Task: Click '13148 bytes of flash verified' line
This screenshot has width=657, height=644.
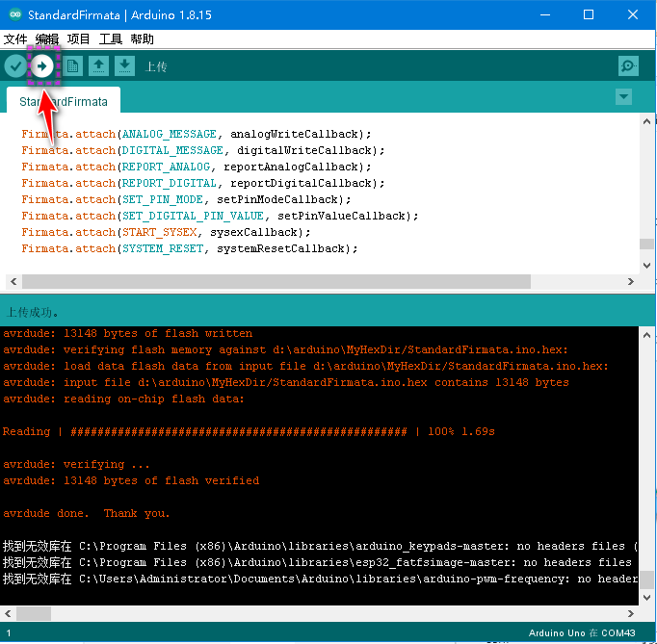Action: pos(131,480)
